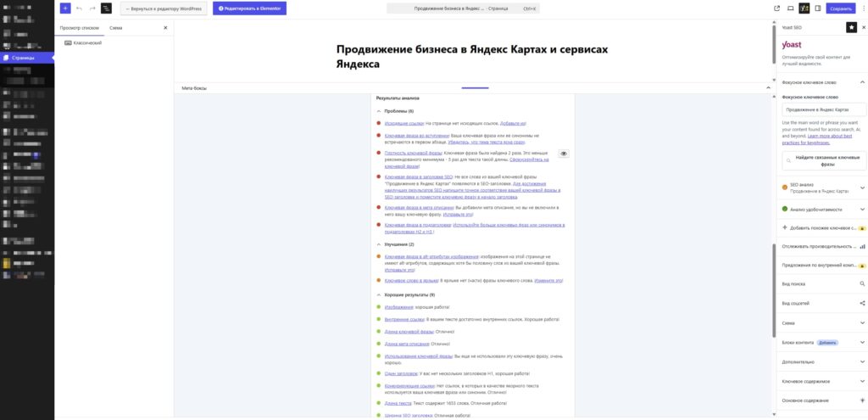Click the focus keyphrase input field

coord(824,109)
